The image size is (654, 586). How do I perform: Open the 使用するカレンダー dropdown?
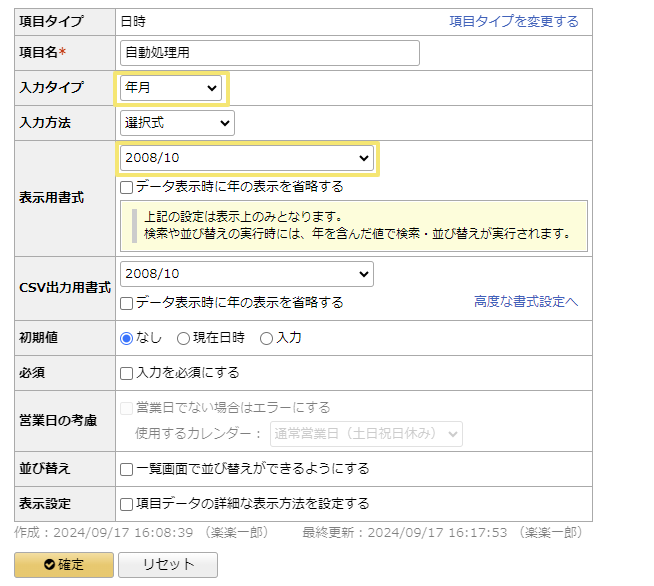[366, 433]
